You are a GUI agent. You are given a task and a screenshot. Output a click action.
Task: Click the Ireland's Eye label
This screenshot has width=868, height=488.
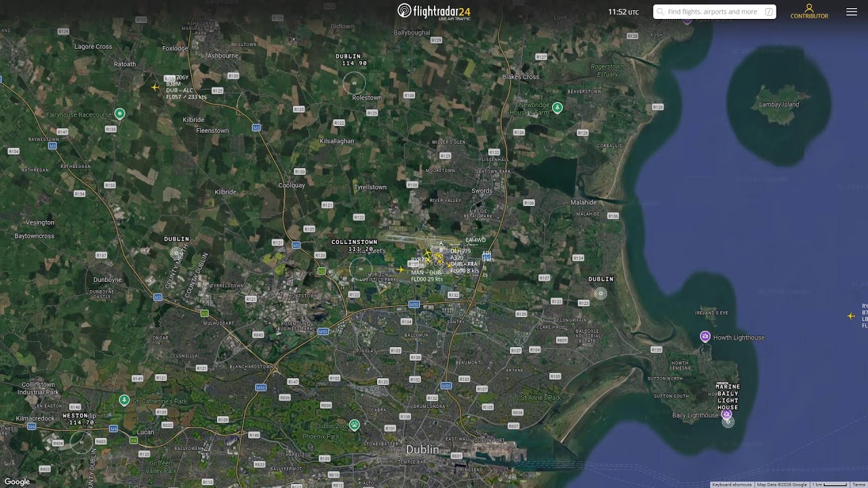point(712,312)
